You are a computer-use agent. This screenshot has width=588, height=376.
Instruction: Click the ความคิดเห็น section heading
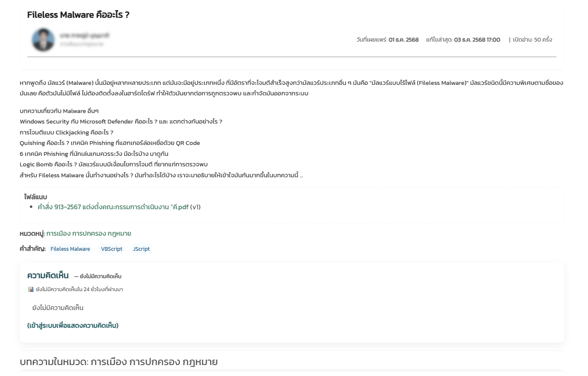[x=48, y=276]
